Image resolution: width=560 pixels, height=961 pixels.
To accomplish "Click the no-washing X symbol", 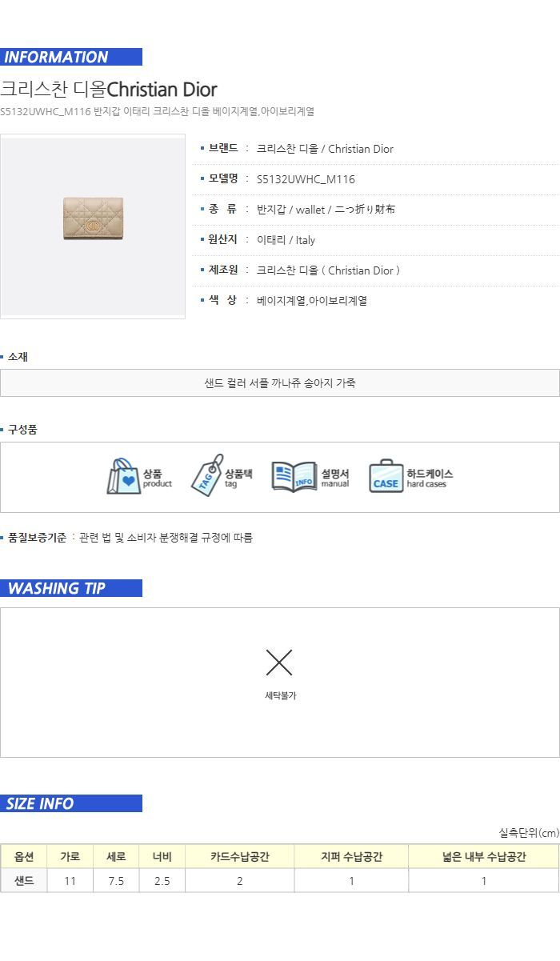I will [x=279, y=663].
